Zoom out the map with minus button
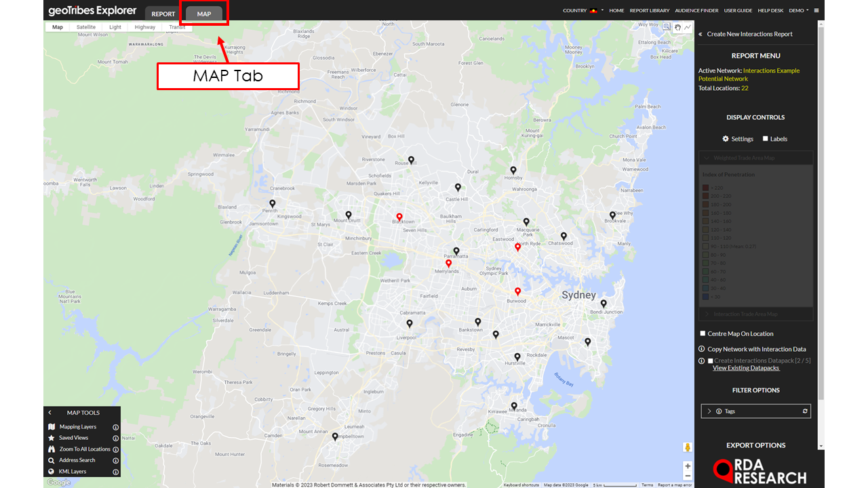This screenshot has width=868, height=488. point(688,476)
